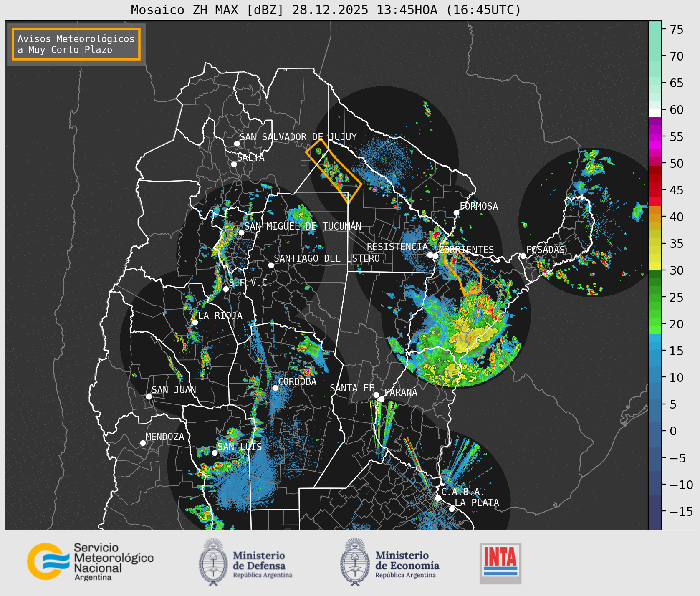This screenshot has height=596, width=700.
Task: Select the CÓRDOBA city label
Action: [297, 381]
